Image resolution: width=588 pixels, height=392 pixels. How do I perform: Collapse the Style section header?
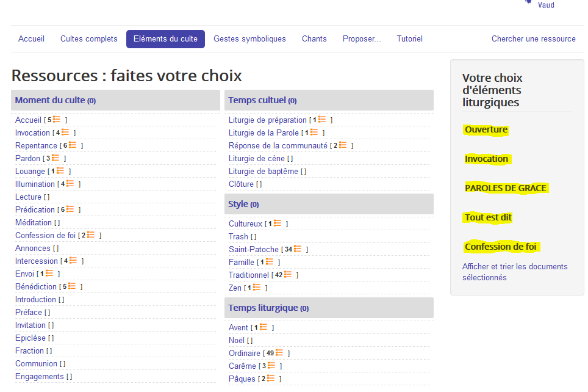329,204
